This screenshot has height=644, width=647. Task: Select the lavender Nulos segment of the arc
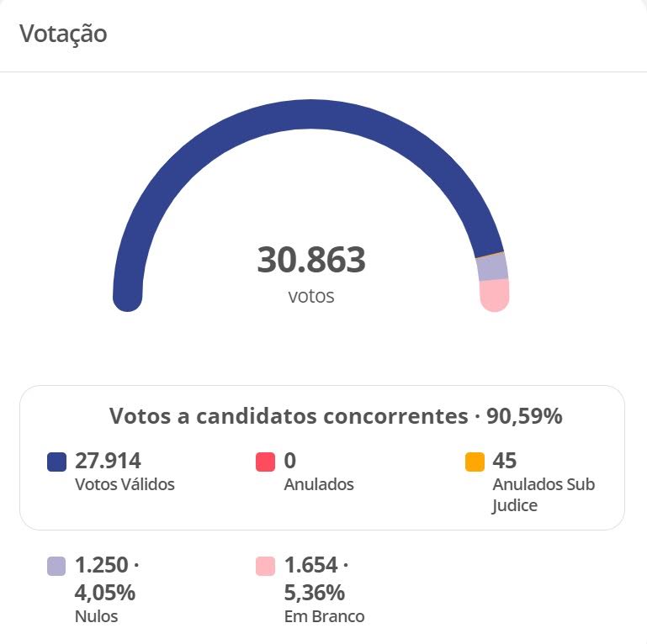[492, 267]
